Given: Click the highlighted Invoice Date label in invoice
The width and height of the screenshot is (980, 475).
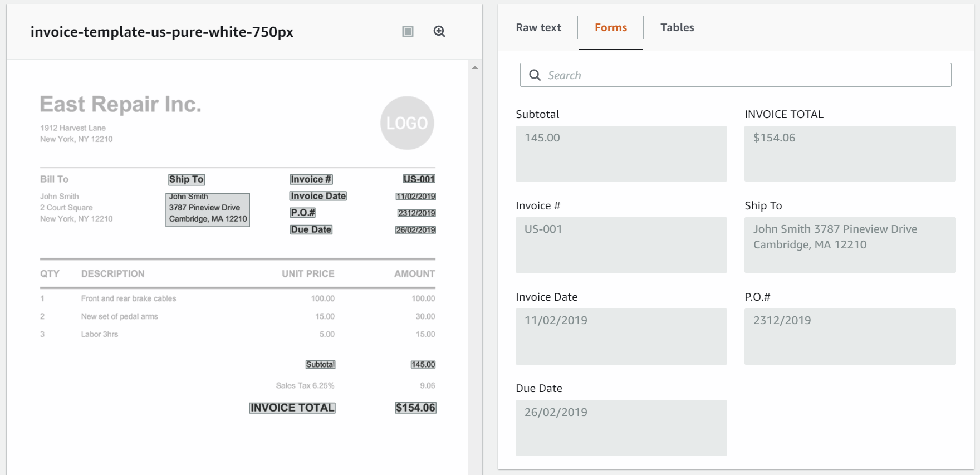Looking at the screenshot, I should click(x=318, y=196).
